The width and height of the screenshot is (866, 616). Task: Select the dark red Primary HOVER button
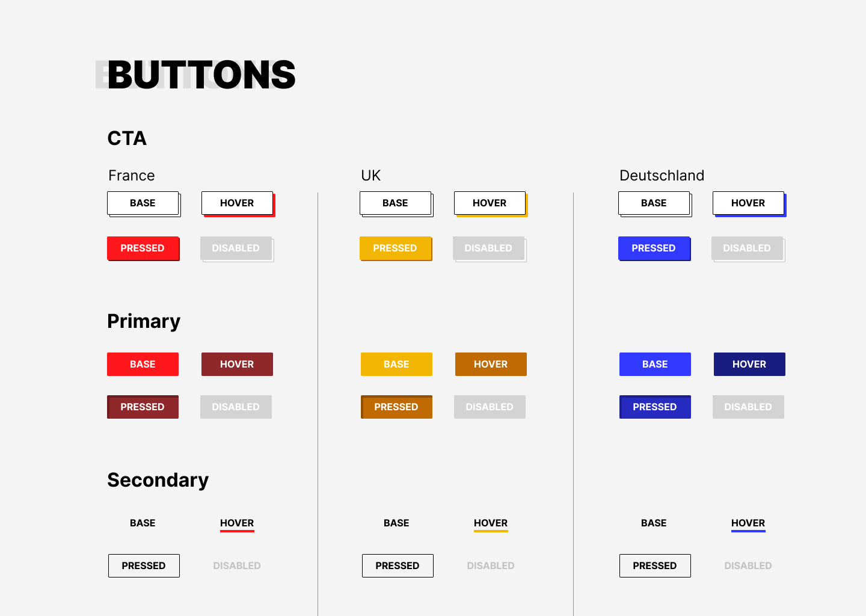(237, 364)
